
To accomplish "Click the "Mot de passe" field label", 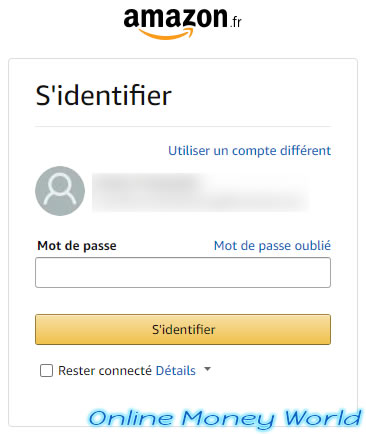I will [77, 246].
